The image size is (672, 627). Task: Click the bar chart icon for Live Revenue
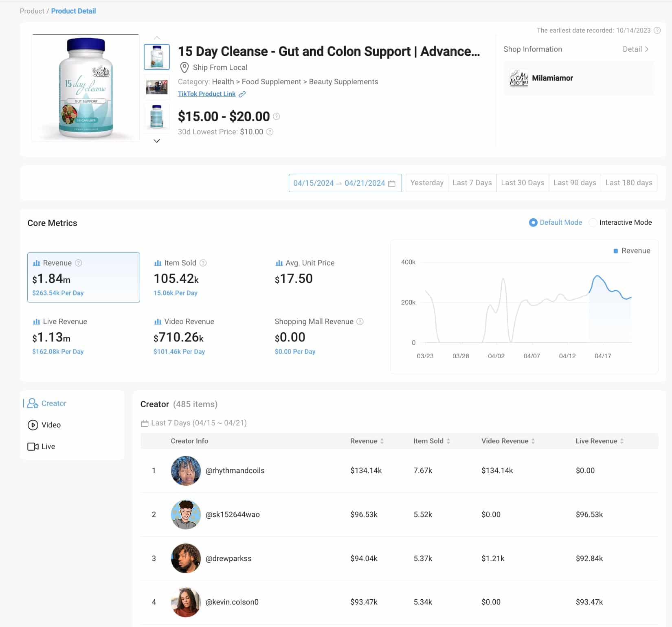[36, 322]
